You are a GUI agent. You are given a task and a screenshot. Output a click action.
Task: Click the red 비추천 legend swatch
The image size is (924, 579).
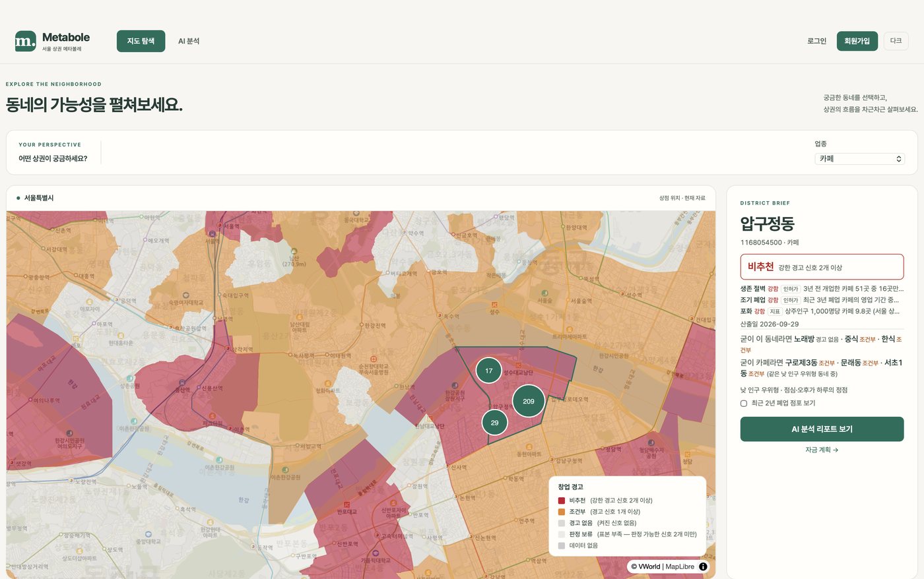pos(562,501)
